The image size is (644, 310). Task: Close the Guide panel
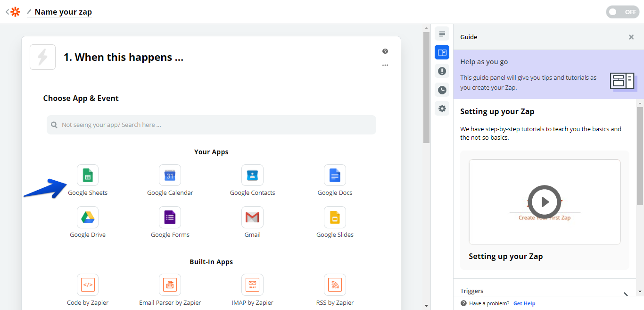pos(631,37)
